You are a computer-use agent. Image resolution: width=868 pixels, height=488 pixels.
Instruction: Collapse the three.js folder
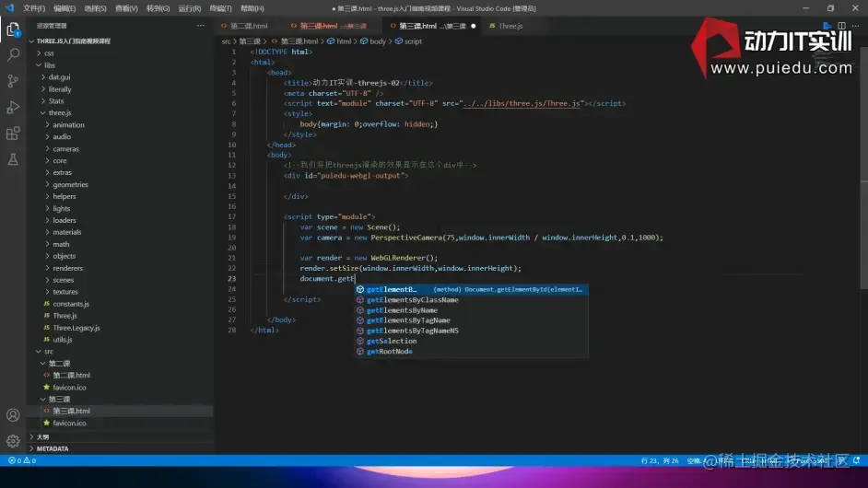pos(59,113)
